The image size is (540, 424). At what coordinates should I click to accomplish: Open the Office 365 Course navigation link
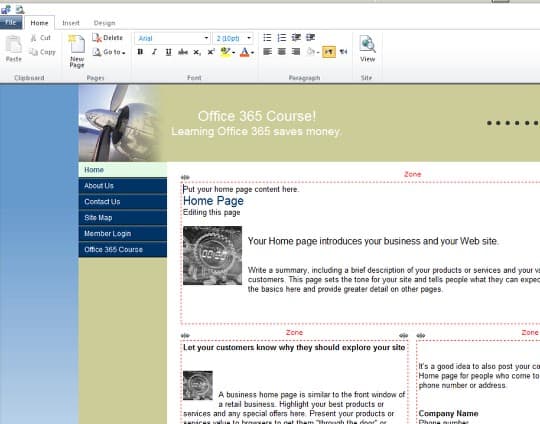(123, 249)
